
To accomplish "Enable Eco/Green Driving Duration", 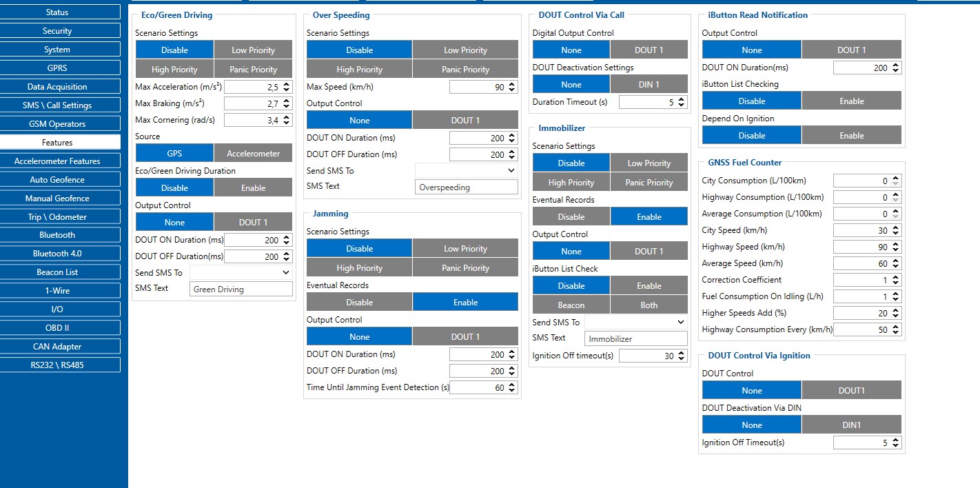I will coord(253,187).
